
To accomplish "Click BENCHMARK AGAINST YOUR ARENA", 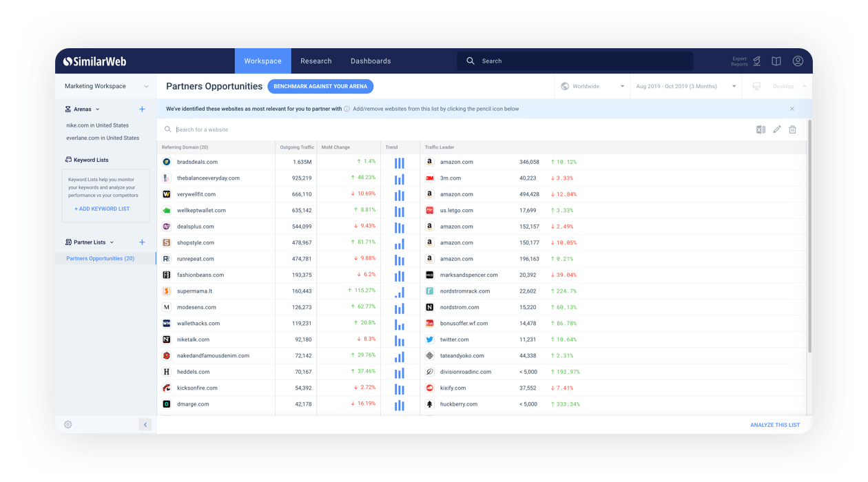I will coord(320,86).
